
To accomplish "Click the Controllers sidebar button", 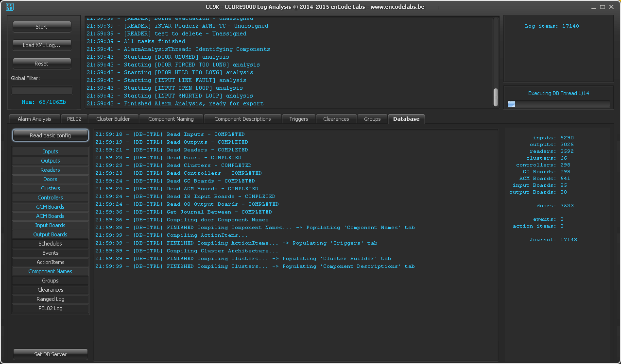I will point(51,198).
